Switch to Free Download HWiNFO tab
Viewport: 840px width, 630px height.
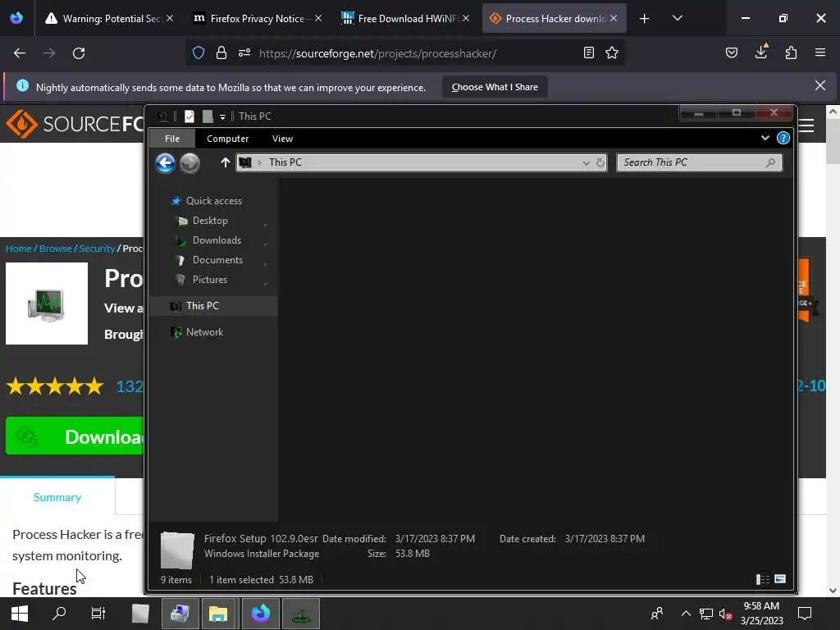(407, 18)
